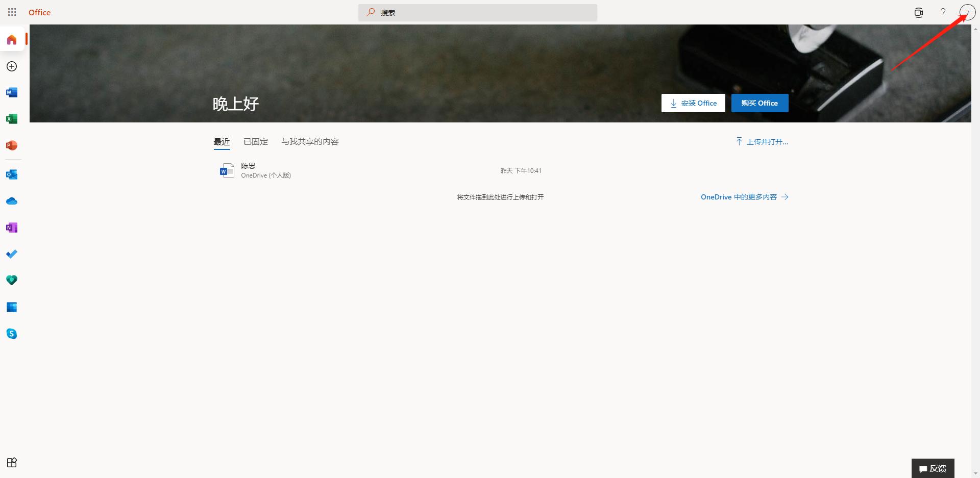980x478 pixels.
Task: Click the 购买 Office button
Action: pyautogui.click(x=760, y=103)
